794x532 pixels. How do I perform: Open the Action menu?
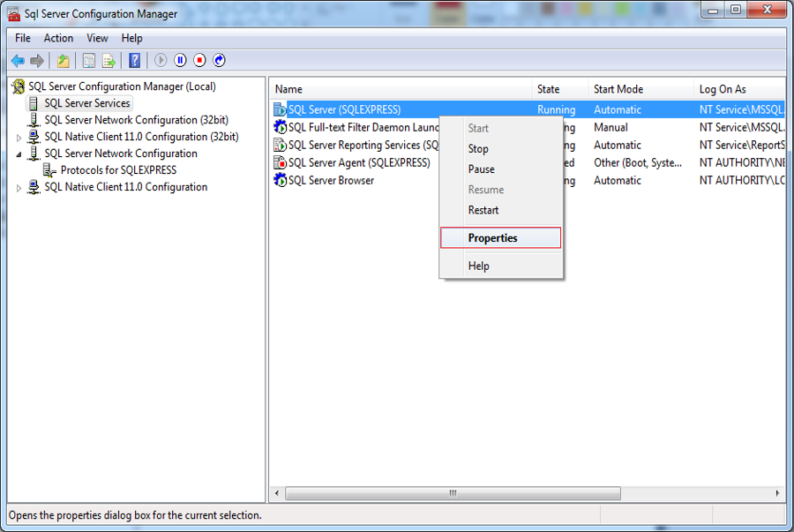point(58,38)
